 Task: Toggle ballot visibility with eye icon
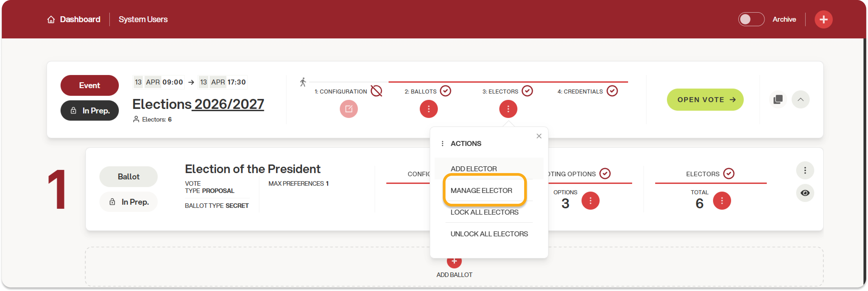click(x=805, y=193)
